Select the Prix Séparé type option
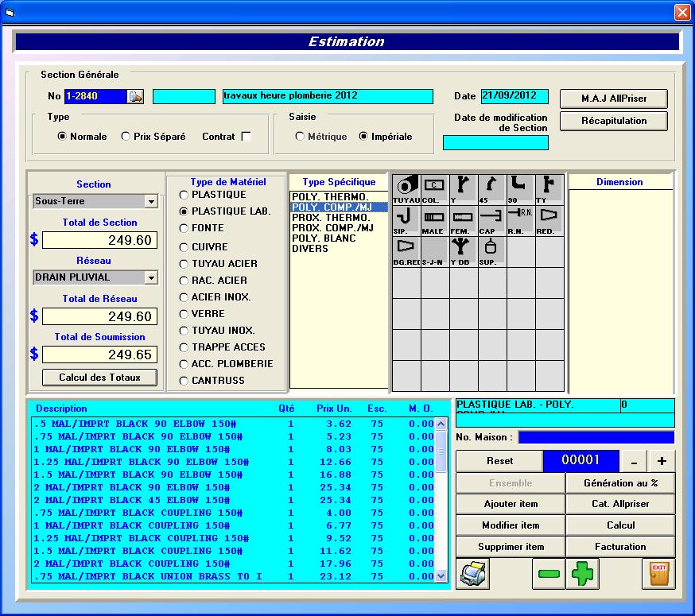This screenshot has width=695, height=616. point(126,137)
